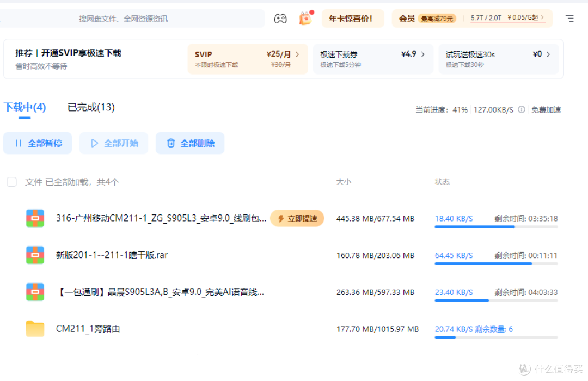Focus the 搜网盘文件、全网资源资讯 search field
The height and width of the screenshot is (381, 588).
(x=131, y=19)
